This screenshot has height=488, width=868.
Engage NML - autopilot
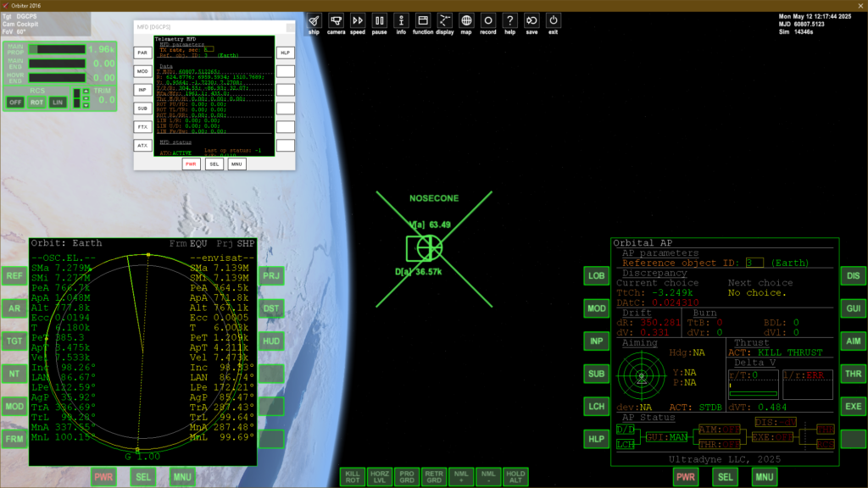pyautogui.click(x=488, y=477)
